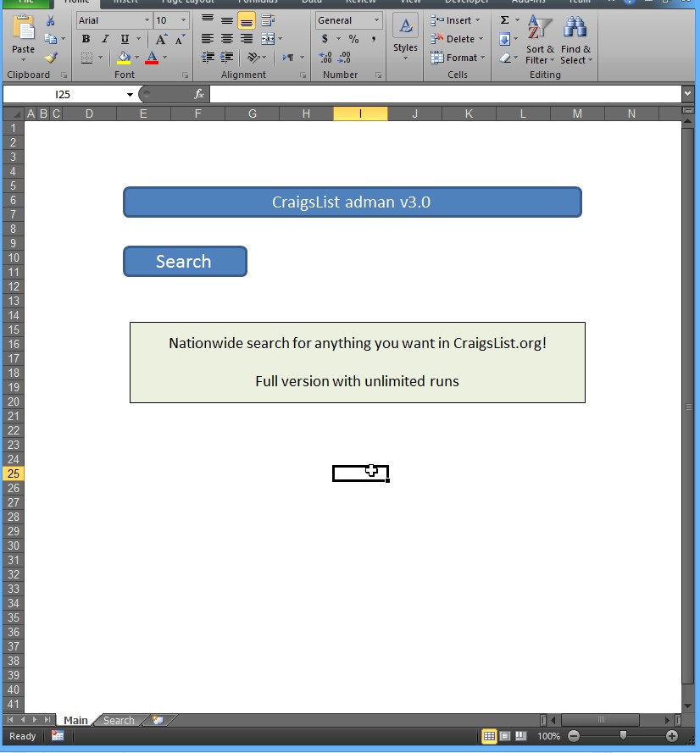Click the Insert Worksheet tab icon
This screenshot has width=700, height=753.
[x=158, y=720]
